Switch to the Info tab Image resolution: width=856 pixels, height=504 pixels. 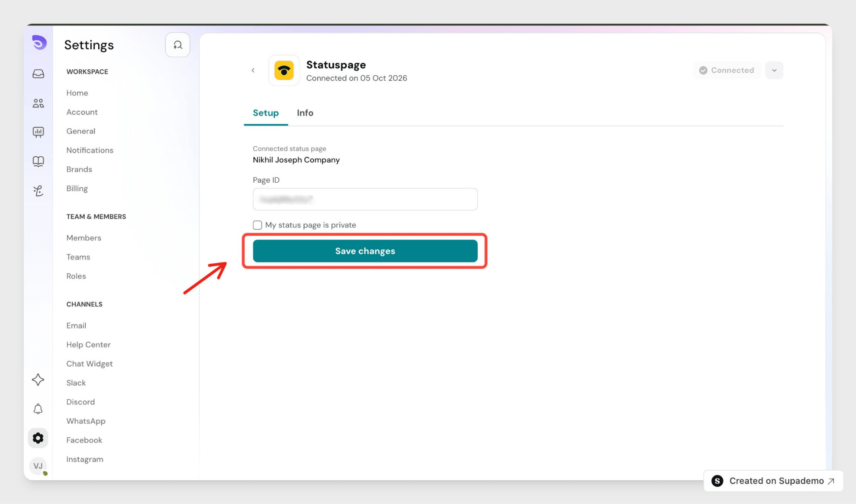coord(305,113)
